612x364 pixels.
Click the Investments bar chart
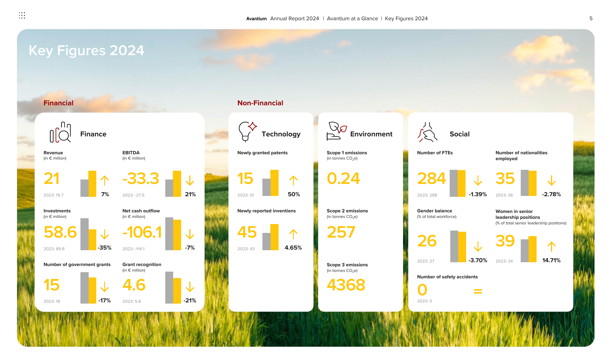tap(88, 234)
